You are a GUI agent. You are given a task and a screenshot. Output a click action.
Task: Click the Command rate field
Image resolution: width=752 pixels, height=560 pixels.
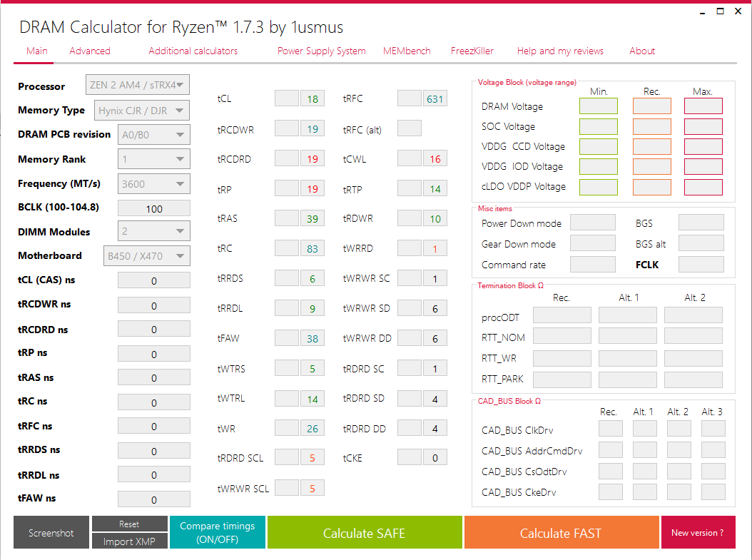point(593,264)
